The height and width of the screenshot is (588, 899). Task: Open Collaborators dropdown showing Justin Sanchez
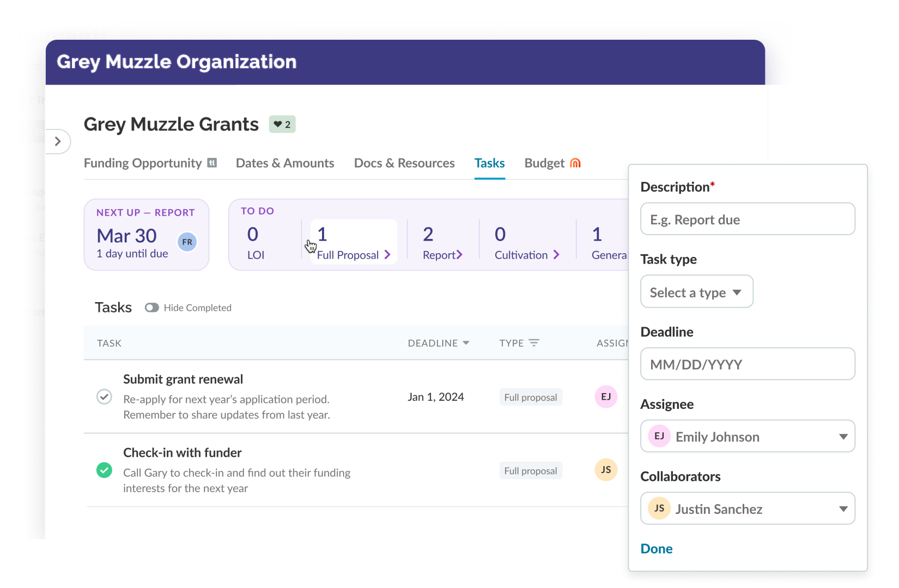tap(748, 509)
